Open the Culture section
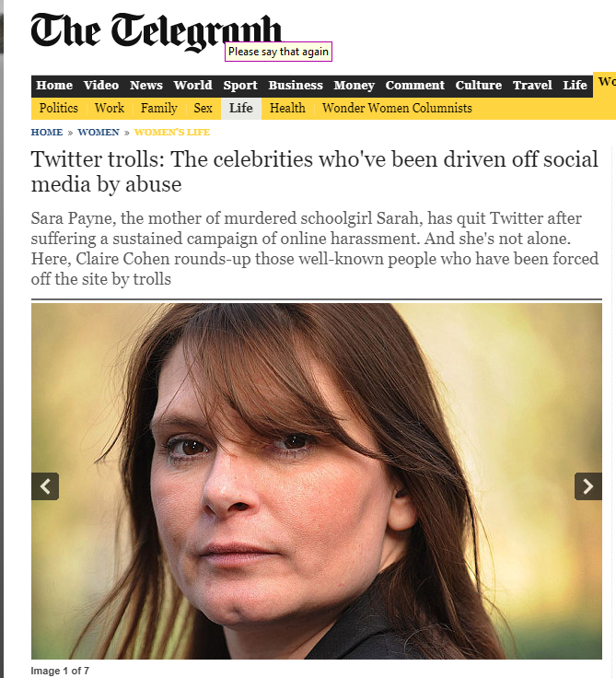 [x=479, y=86]
